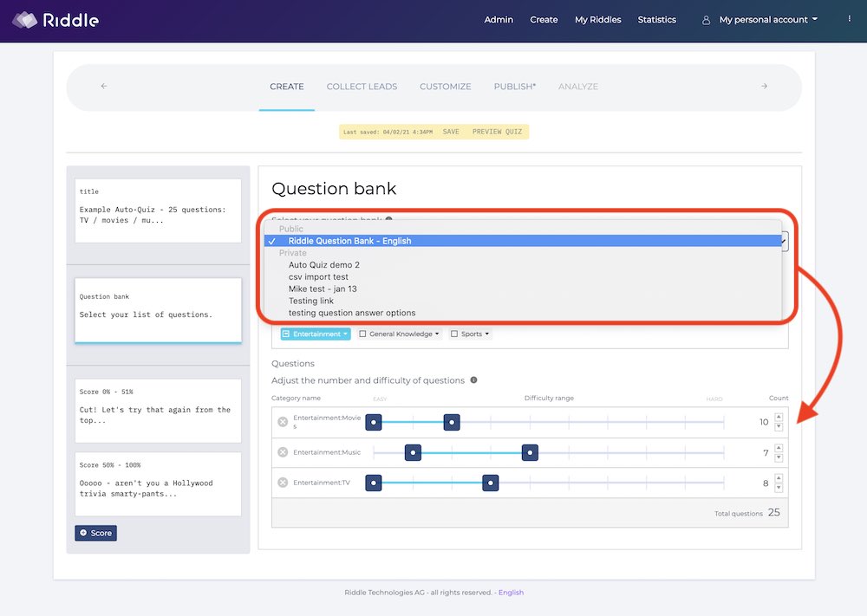Click the right arrow step navigation
This screenshot has height=616, width=867.
click(764, 86)
